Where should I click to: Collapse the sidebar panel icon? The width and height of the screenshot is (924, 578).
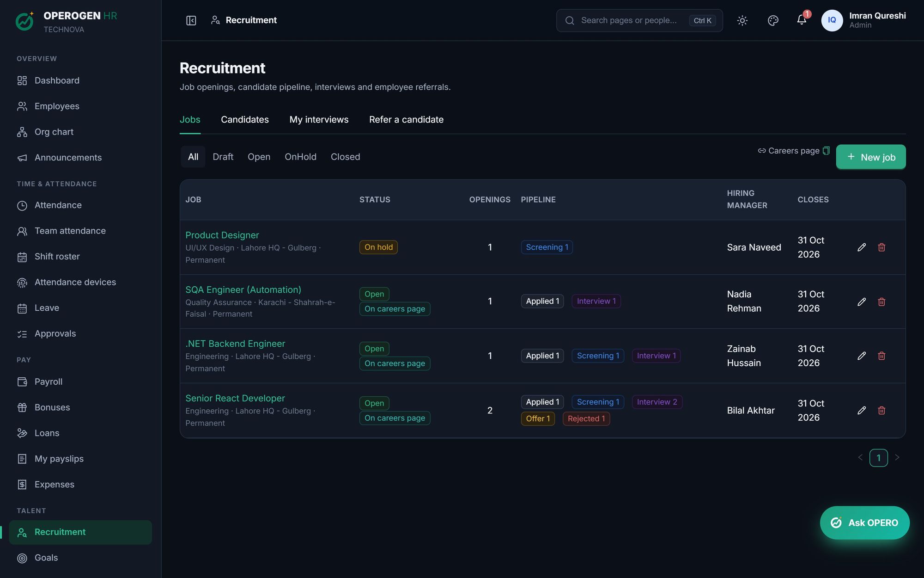pyautogui.click(x=191, y=20)
